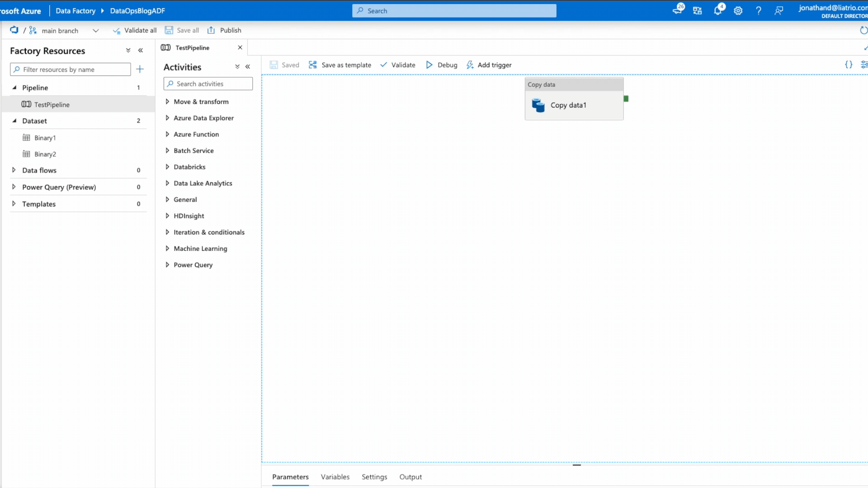Viewport: 868px width, 488px height.
Task: Open the Output tab
Action: tap(410, 477)
